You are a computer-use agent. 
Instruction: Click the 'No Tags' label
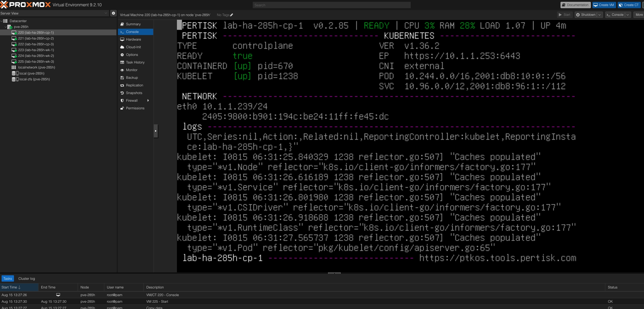click(223, 15)
